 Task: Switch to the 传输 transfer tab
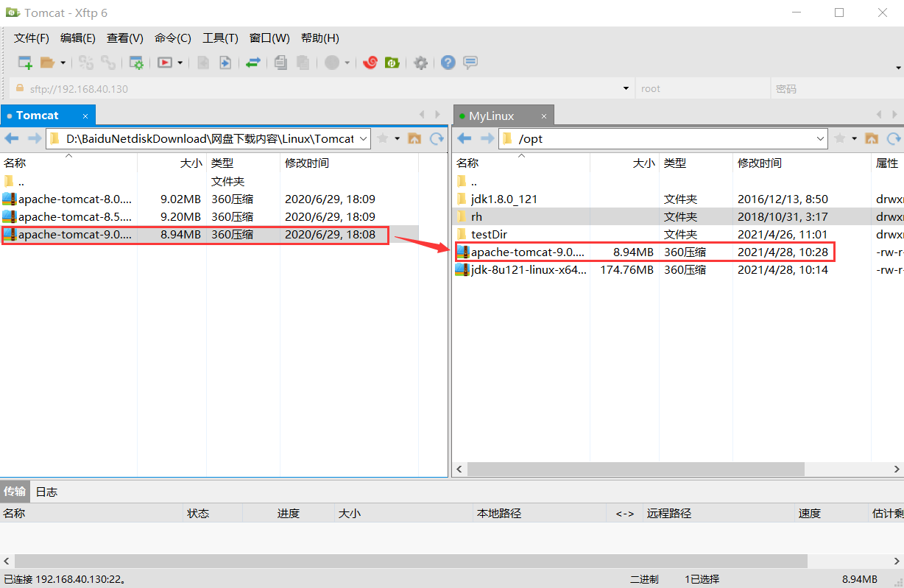[15, 492]
